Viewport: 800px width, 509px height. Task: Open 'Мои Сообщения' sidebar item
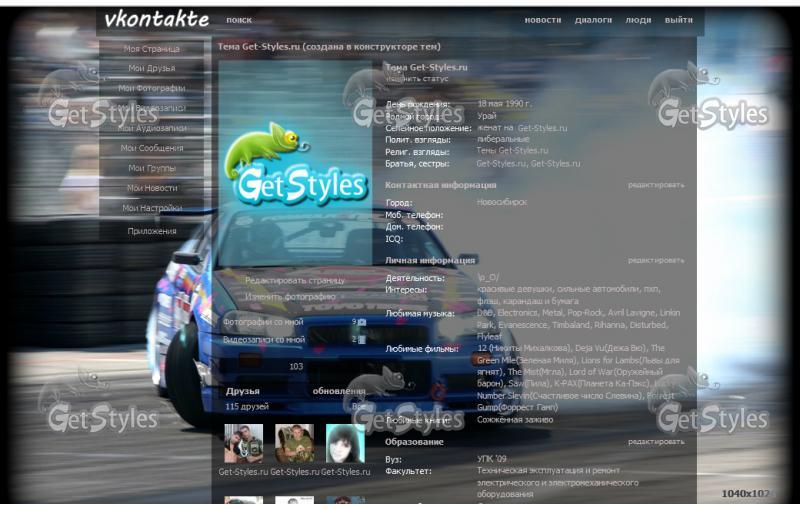[152, 148]
